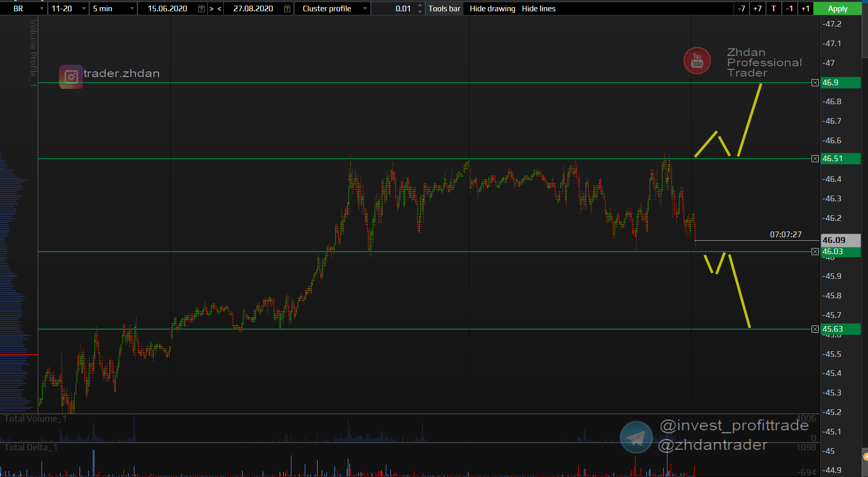Decrease the price step with down arrow
The height and width of the screenshot is (477, 868).
point(420,12)
